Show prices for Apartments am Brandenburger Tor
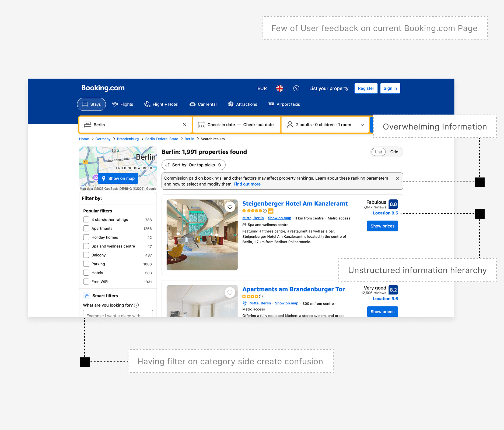The height and width of the screenshot is (430, 504). tap(382, 312)
